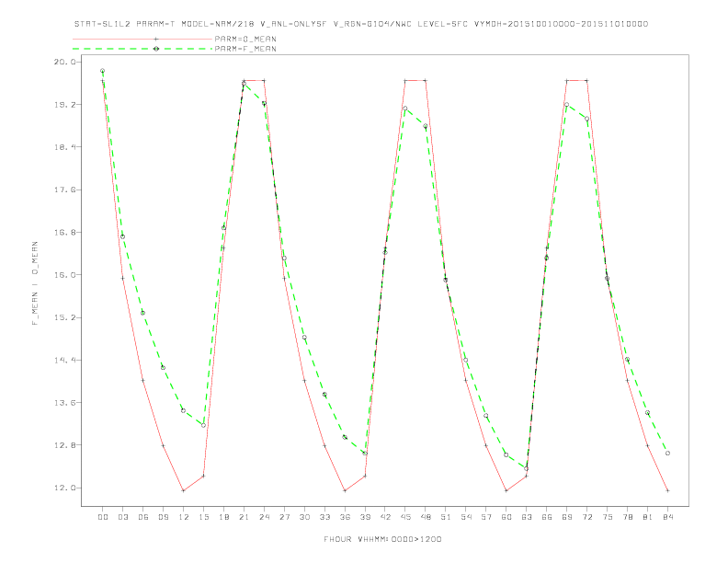Click the y-axis tick value 13.6

click(x=64, y=402)
